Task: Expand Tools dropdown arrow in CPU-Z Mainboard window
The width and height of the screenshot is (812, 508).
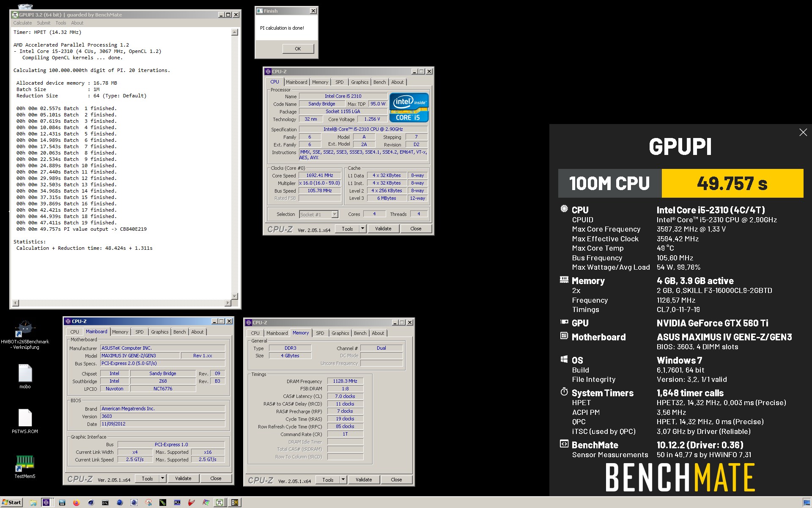Action: click(162, 478)
